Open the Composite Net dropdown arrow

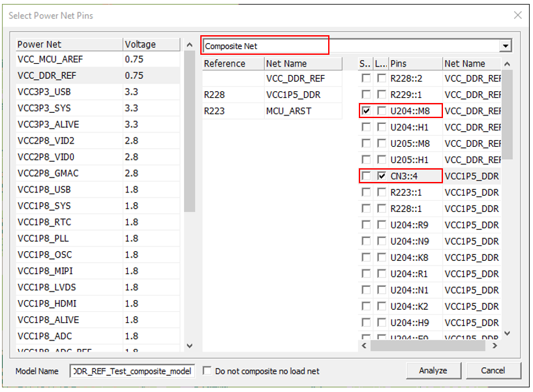pyautogui.click(x=505, y=46)
